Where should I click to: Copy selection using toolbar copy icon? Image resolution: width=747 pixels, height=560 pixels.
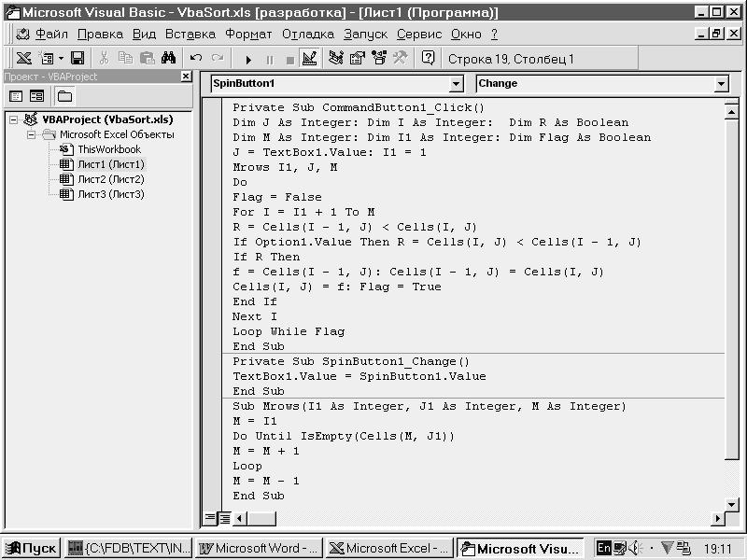pos(125,59)
